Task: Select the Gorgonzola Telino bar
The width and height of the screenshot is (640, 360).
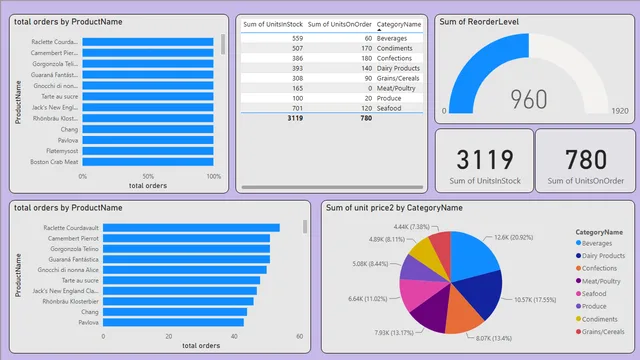Action: (x=187, y=249)
